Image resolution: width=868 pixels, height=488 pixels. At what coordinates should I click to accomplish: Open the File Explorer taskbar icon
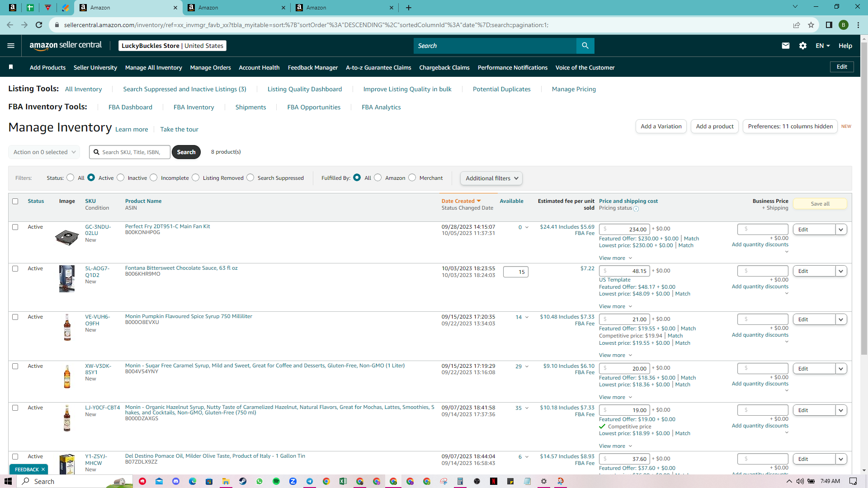pos(226,481)
